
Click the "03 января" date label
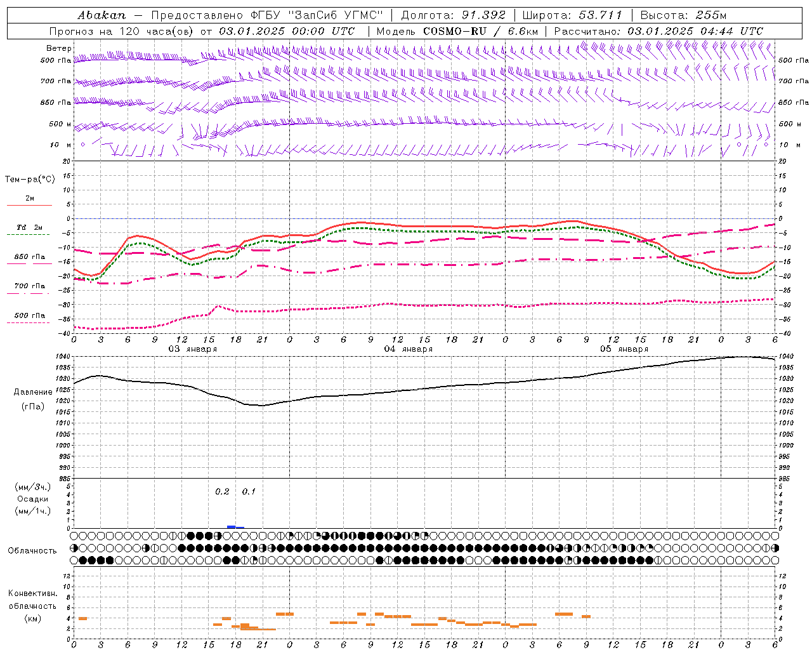coord(192,349)
